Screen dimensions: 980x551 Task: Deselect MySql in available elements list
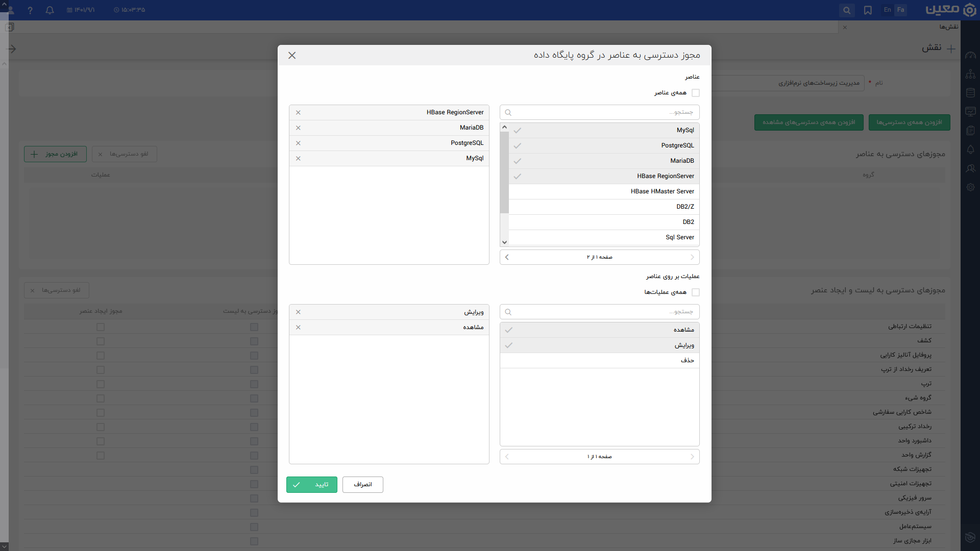(x=603, y=130)
